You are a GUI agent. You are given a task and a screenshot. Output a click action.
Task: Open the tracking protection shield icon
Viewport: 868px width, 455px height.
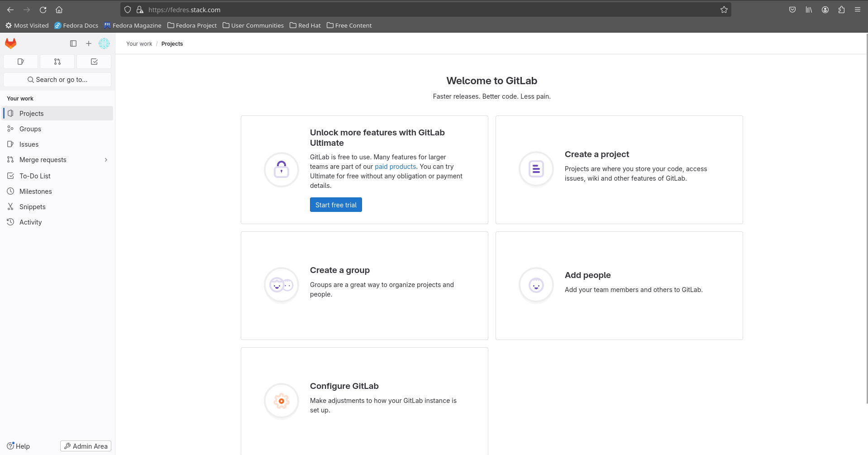[x=127, y=10]
